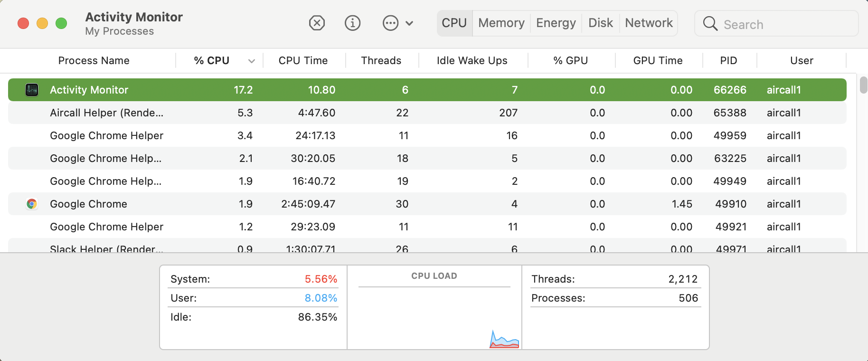
Task: Click CPU Time 24:17.13 value
Action: click(316, 135)
